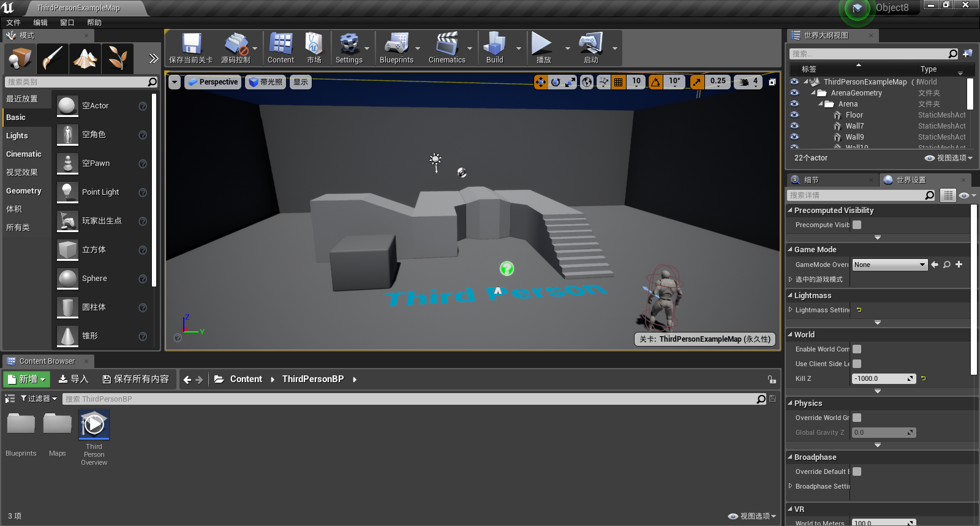The width and height of the screenshot is (980, 526).
Task: Open the File menu
Action: (x=13, y=23)
